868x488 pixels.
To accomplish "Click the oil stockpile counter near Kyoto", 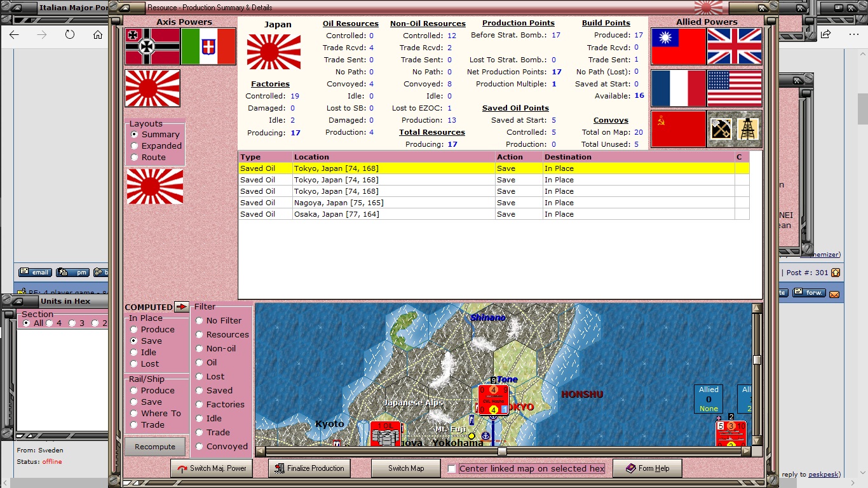I will point(385,433).
